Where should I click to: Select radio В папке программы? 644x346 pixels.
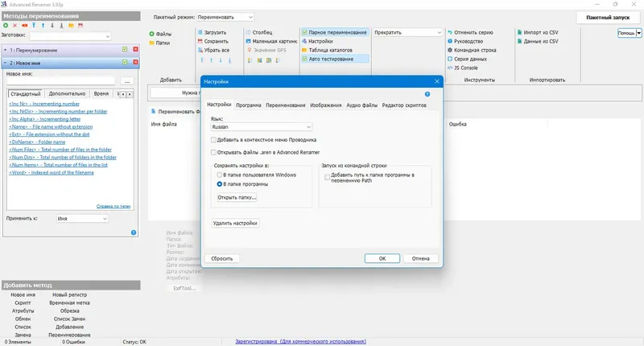point(219,184)
